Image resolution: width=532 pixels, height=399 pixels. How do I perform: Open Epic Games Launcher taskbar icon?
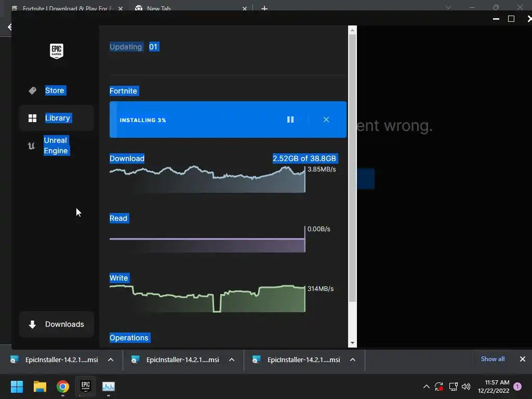pos(86,386)
